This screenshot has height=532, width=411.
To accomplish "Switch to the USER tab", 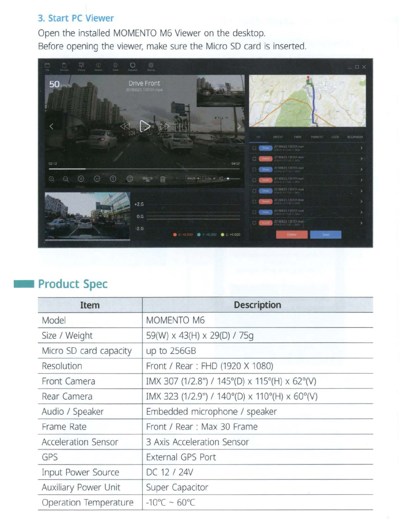I will click(335, 137).
